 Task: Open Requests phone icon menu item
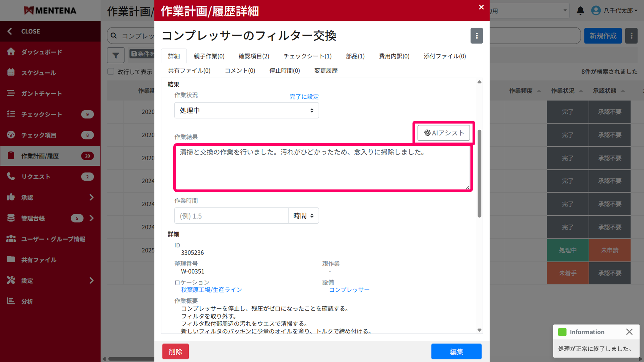pyautogui.click(x=36, y=177)
